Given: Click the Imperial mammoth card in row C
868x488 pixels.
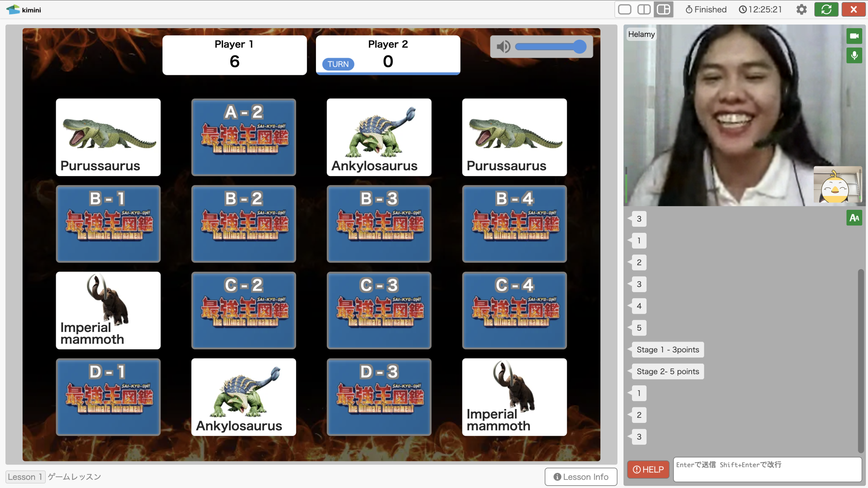Looking at the screenshot, I should point(108,310).
